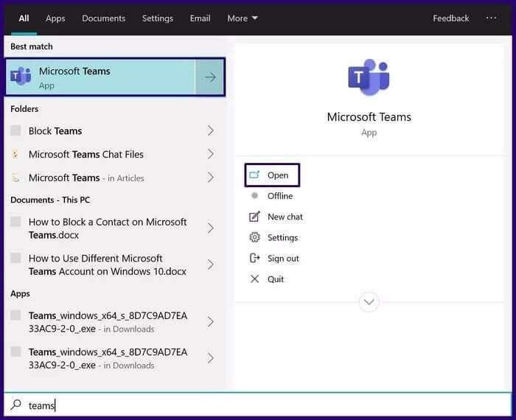Select the Email filter tab
516x420 pixels.
click(x=200, y=18)
